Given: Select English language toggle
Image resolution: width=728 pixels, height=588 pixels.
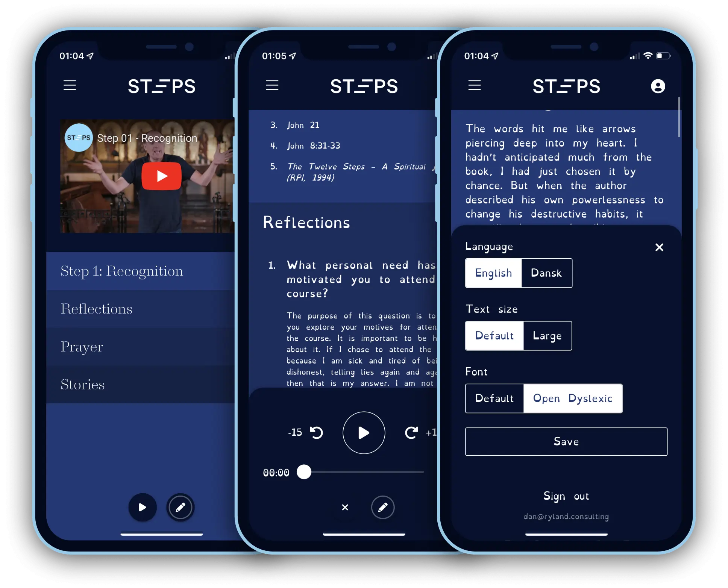Looking at the screenshot, I should coord(493,273).
